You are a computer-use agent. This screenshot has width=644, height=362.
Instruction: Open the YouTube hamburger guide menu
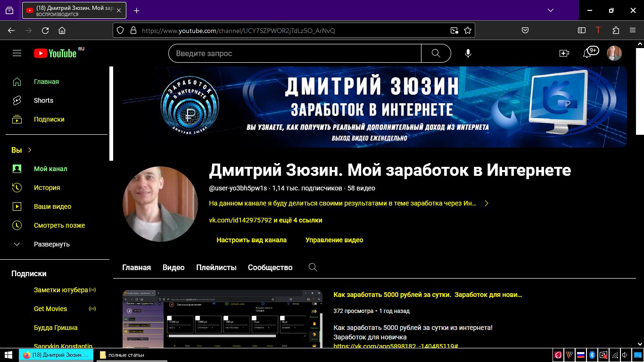tap(17, 53)
